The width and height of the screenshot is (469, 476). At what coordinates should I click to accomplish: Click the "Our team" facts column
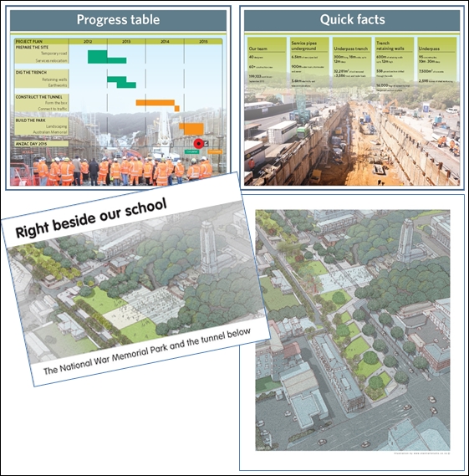point(267,62)
